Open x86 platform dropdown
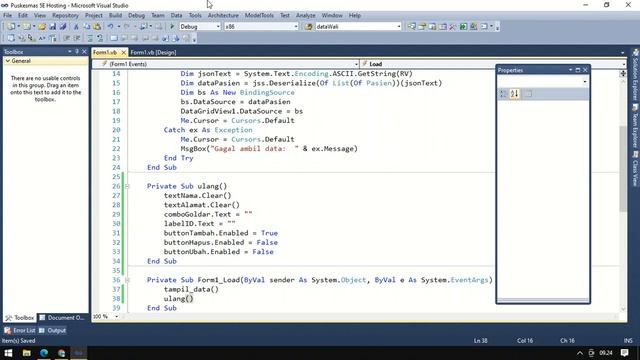 (296, 27)
